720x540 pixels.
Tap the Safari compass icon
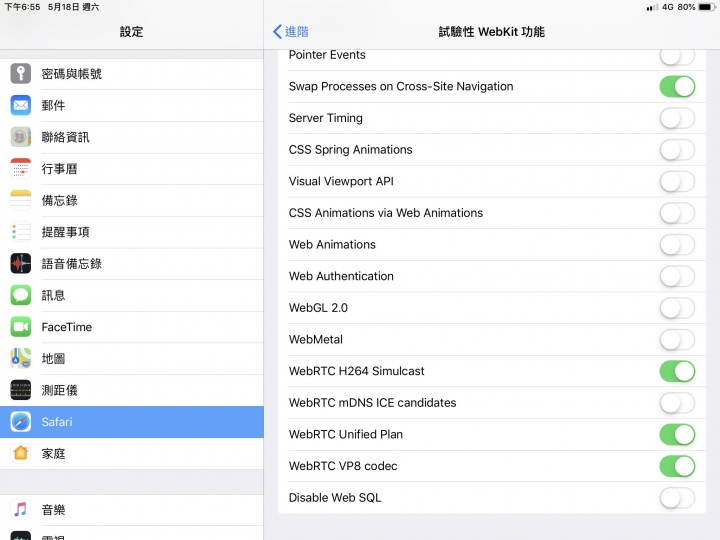[x=21, y=422]
